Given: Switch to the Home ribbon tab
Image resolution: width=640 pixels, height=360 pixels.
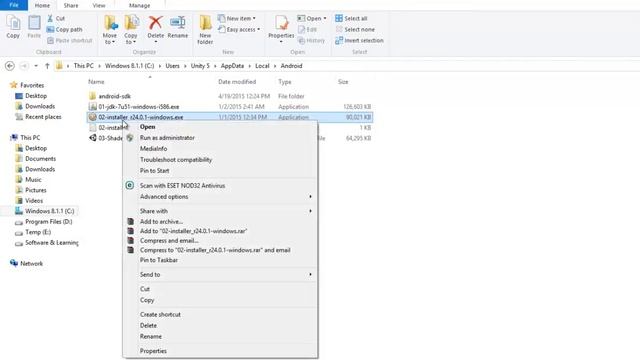Looking at the screenshot, I should coord(42,6).
